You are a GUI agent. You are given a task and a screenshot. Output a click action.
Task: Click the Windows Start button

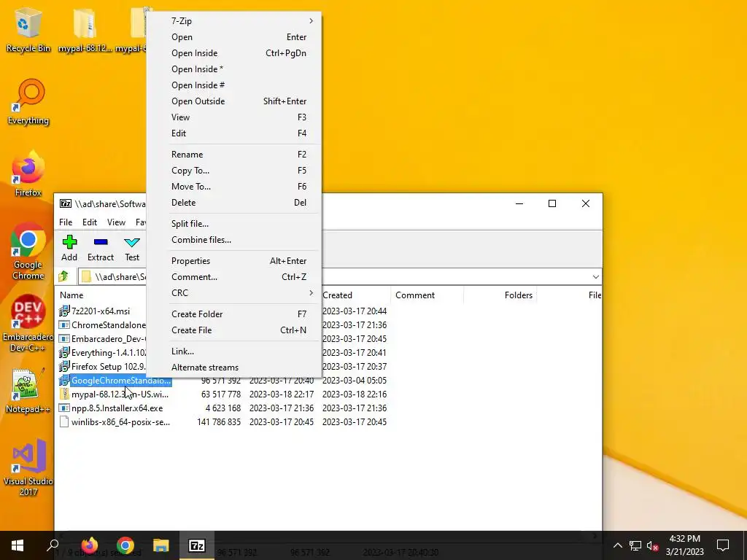18,545
